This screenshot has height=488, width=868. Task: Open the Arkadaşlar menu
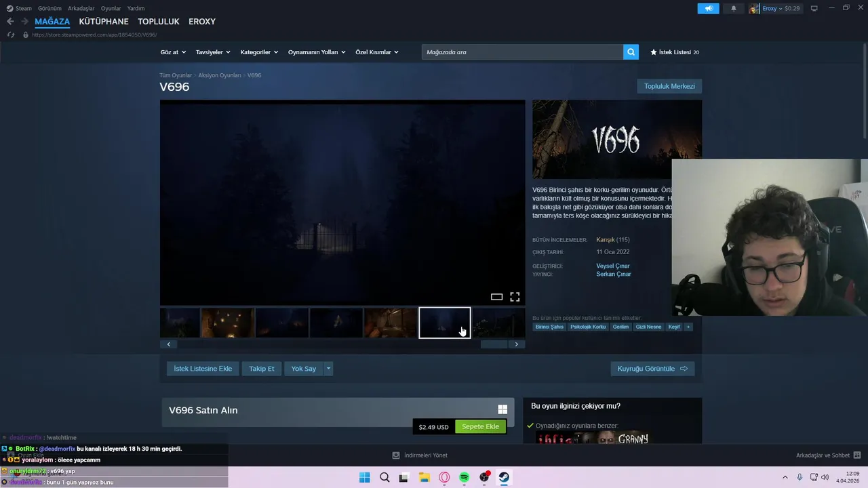81,8
